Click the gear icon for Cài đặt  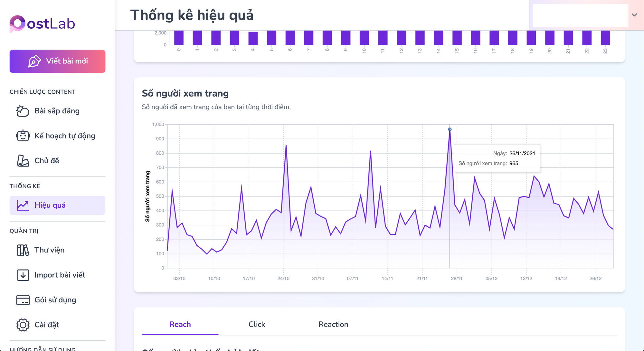click(x=23, y=325)
